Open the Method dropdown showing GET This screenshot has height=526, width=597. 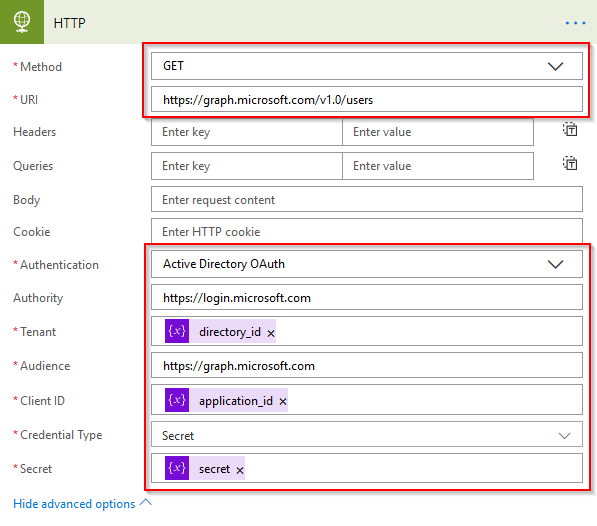(x=367, y=66)
